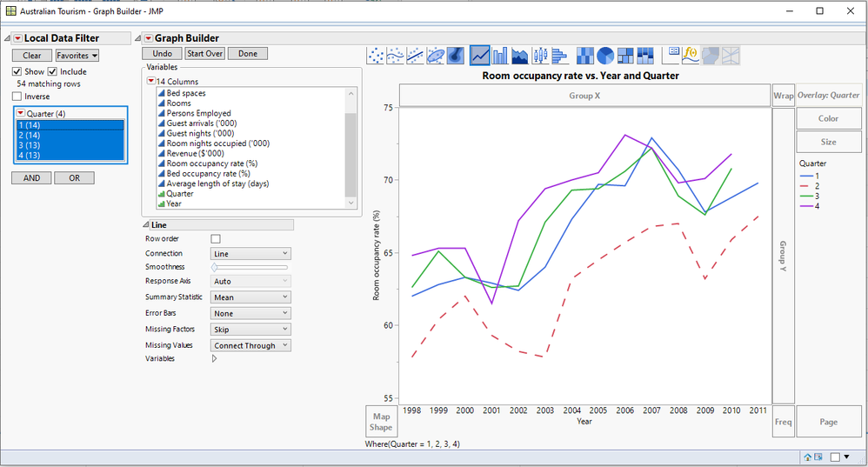This screenshot has width=868, height=467.
Task: Click the Color drop zone
Action: [829, 118]
